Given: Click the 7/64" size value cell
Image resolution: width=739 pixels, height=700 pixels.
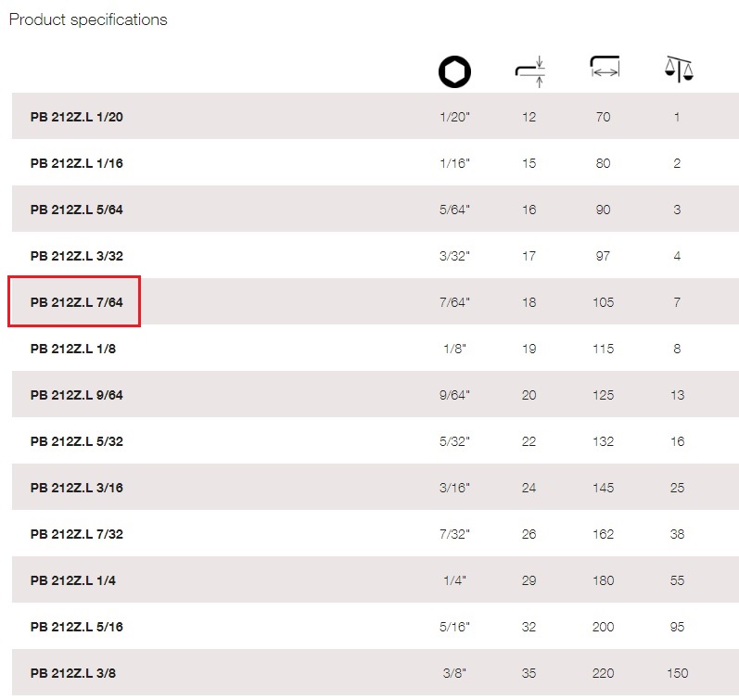Looking at the screenshot, I should pyautogui.click(x=455, y=302).
